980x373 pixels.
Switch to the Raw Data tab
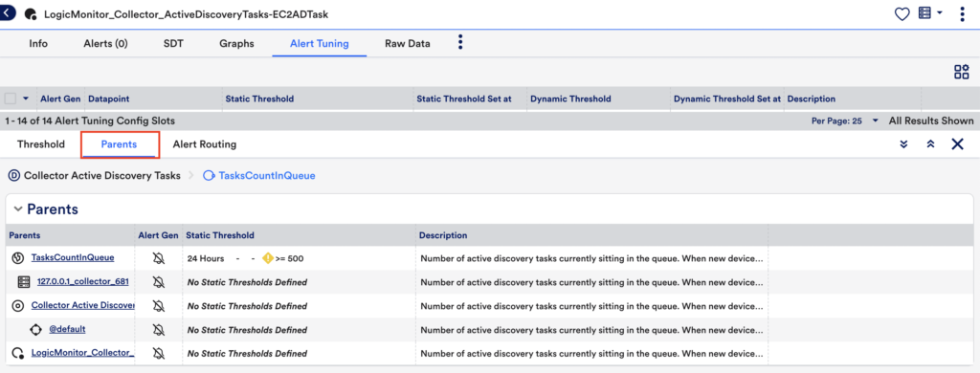point(408,44)
